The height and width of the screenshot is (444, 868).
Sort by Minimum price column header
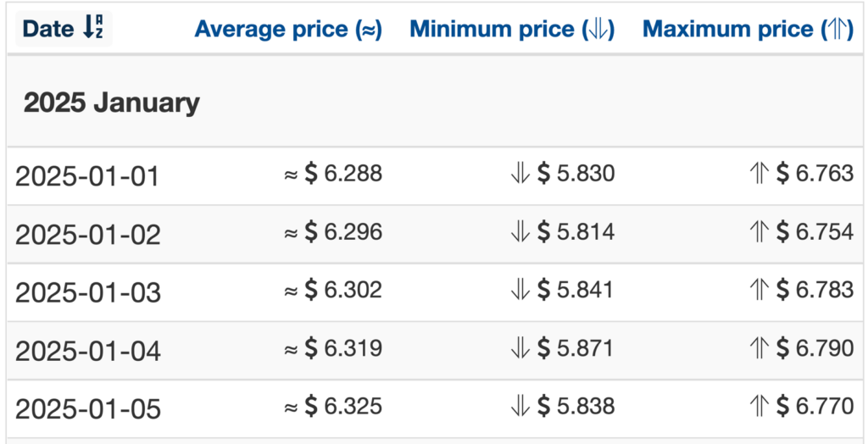point(512,29)
